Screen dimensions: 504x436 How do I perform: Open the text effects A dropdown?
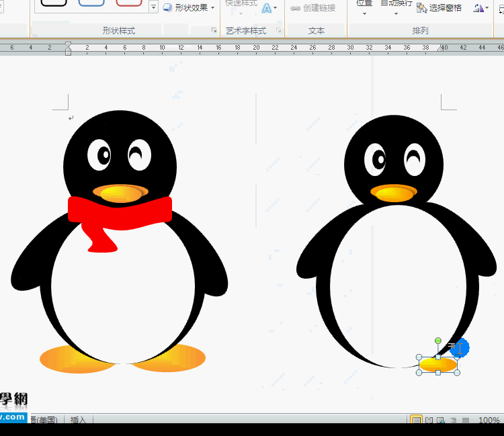269,7
